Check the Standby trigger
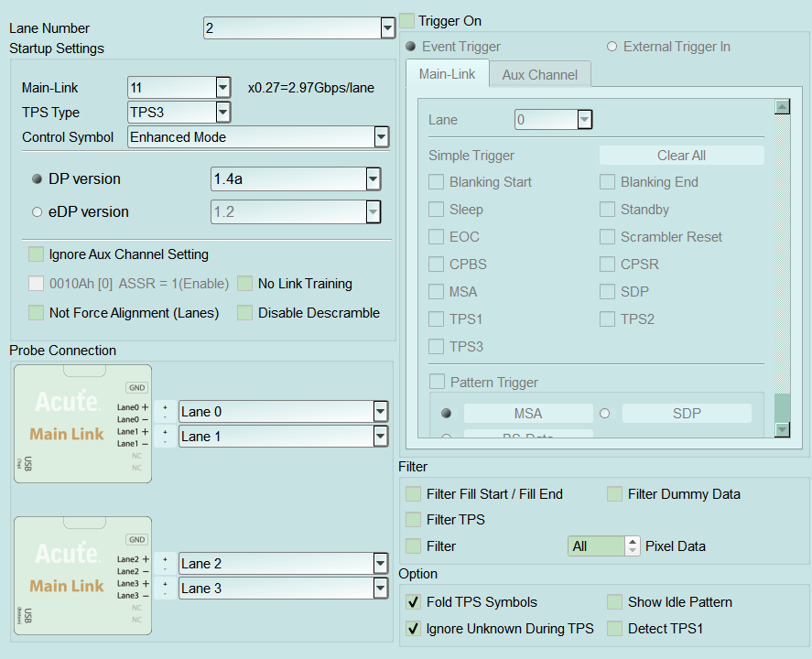 (608, 210)
